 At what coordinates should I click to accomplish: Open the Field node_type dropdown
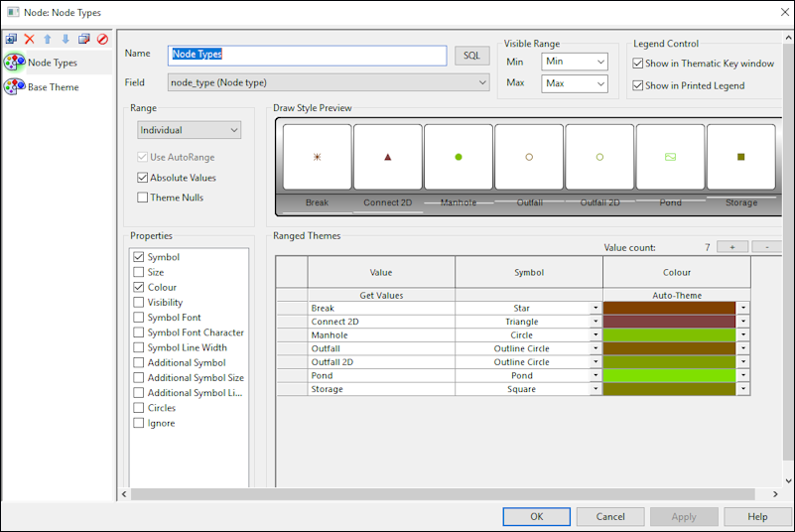[328, 82]
